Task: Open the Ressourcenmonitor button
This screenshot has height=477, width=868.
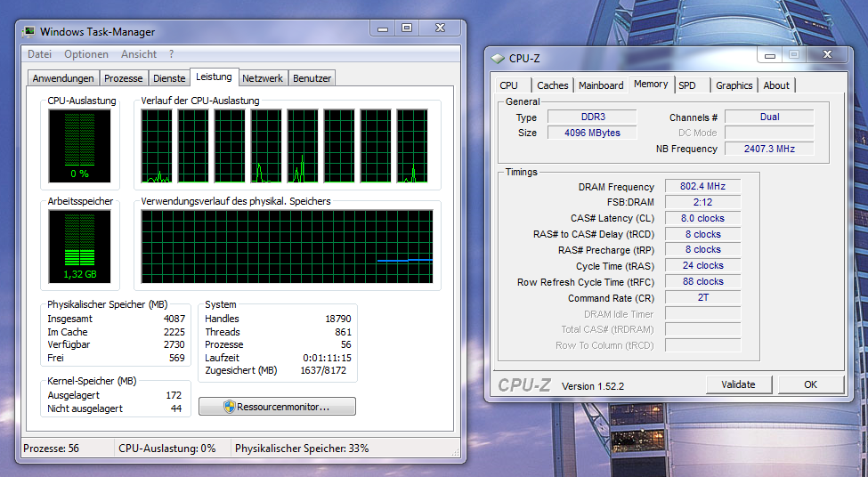Action: pos(277,407)
